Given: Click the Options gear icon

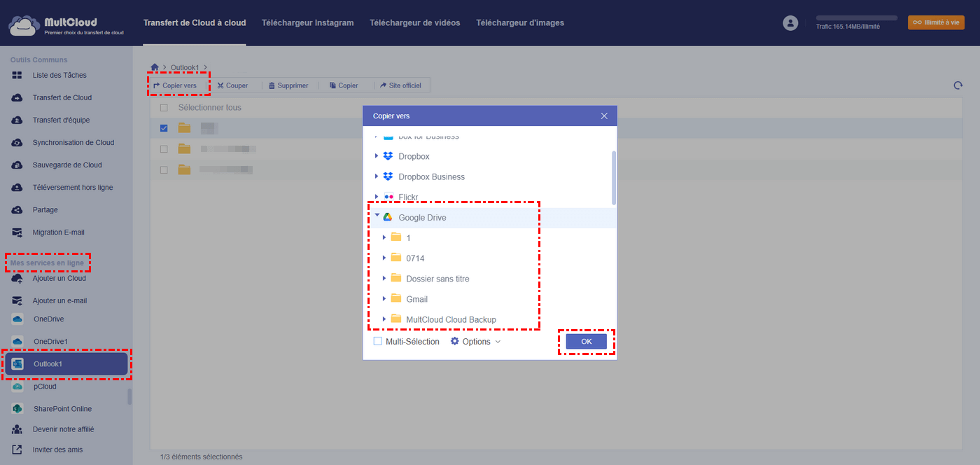Looking at the screenshot, I should [x=454, y=341].
